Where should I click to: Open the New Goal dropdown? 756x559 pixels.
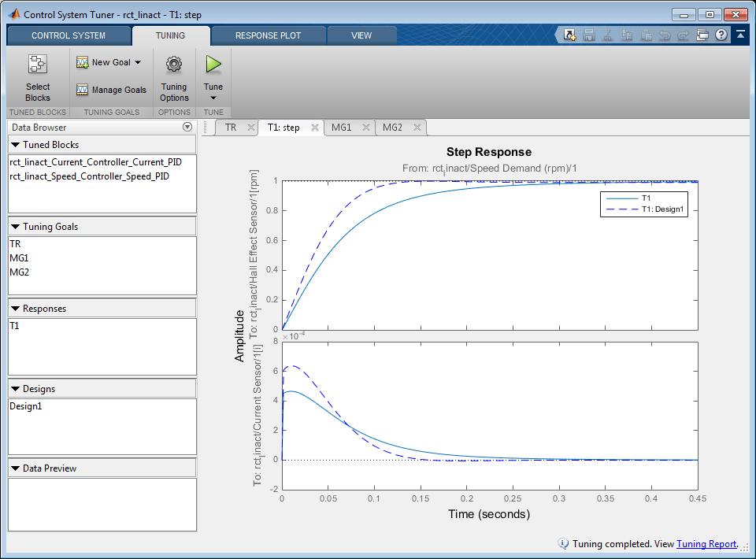pos(137,62)
